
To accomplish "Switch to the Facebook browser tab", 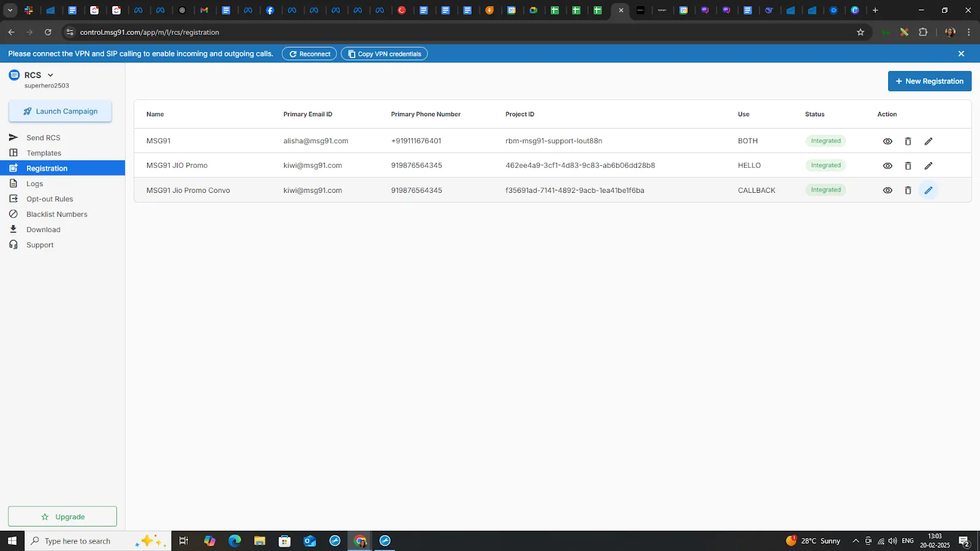I will [x=270, y=10].
